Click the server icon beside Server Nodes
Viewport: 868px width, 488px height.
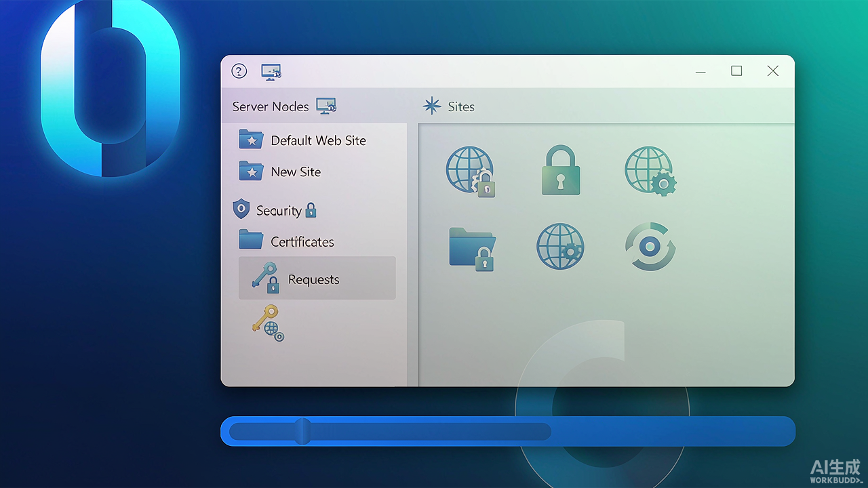click(326, 106)
